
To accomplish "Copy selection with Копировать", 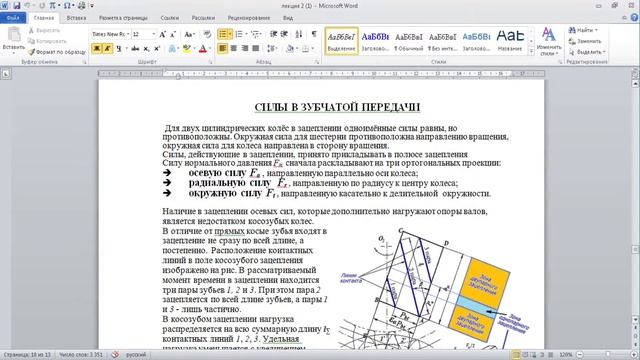I will point(47,41).
